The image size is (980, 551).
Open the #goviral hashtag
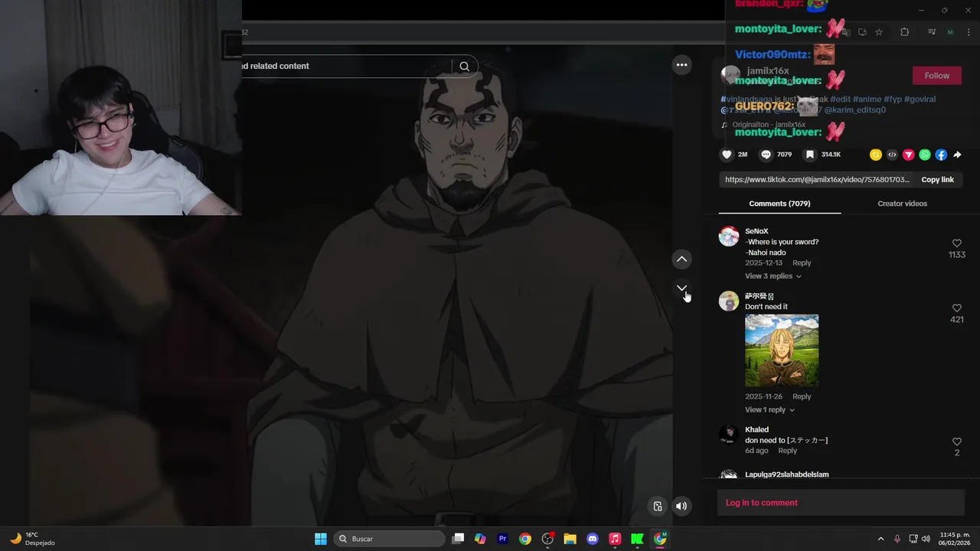[920, 99]
